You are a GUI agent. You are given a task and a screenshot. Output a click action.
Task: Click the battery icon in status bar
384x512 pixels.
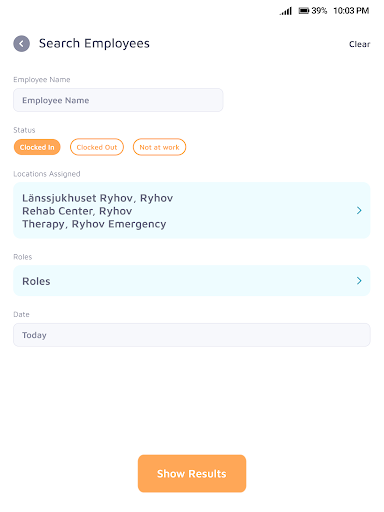(304, 11)
